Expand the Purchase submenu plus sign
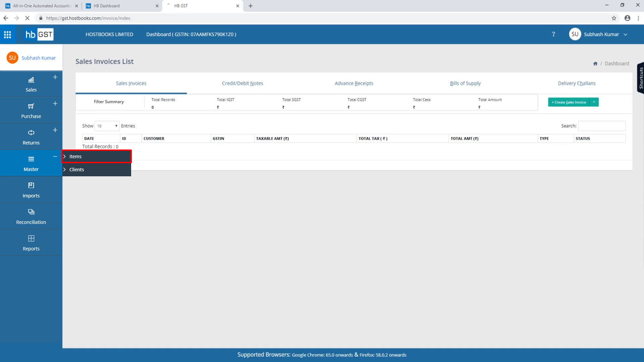This screenshot has width=644, height=362. [x=55, y=104]
